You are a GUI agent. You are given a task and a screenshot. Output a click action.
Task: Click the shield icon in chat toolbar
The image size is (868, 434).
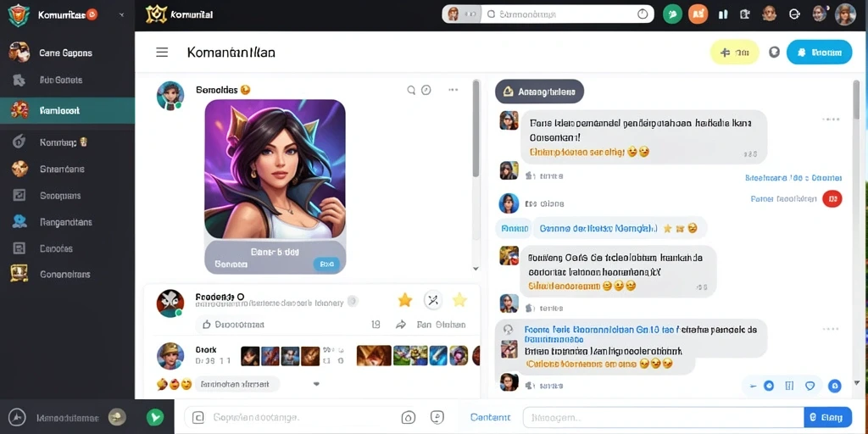pyautogui.click(x=810, y=386)
